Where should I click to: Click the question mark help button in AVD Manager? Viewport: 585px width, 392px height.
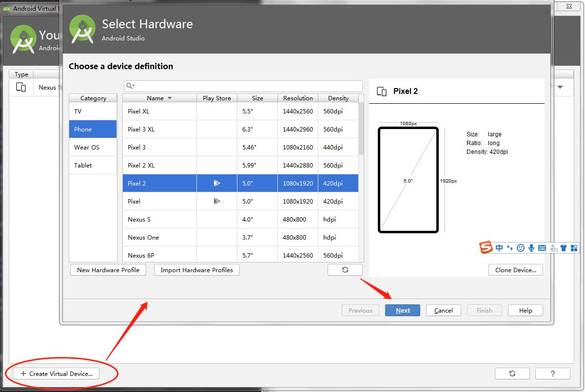[552, 373]
